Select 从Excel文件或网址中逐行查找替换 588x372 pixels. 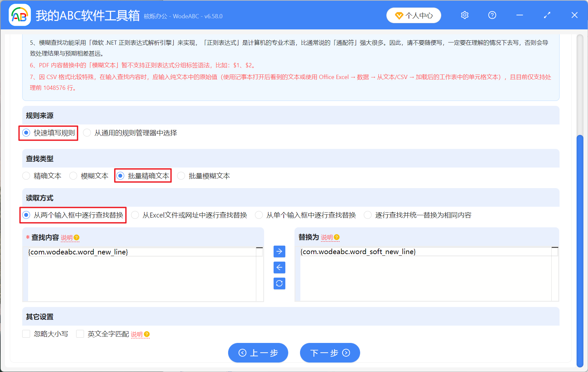pos(135,215)
